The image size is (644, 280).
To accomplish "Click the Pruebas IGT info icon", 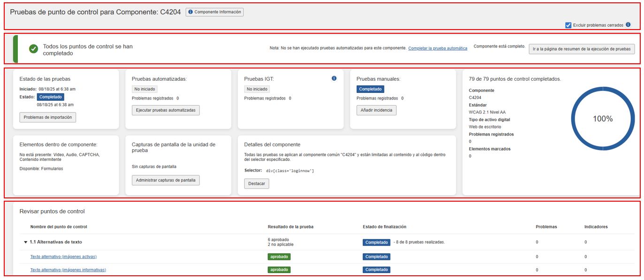I will (334, 79).
